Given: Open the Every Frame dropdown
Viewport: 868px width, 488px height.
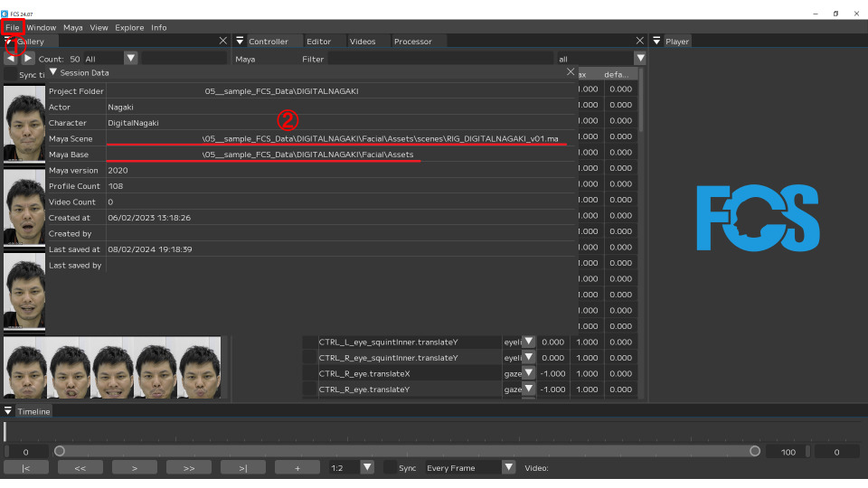Looking at the screenshot, I should coord(508,467).
